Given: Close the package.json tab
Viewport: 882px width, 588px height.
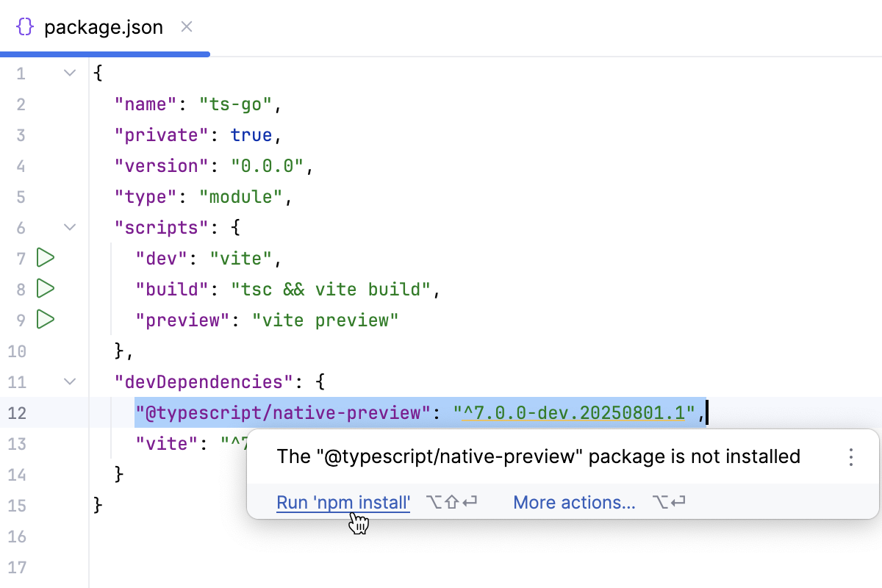Looking at the screenshot, I should coord(186,26).
